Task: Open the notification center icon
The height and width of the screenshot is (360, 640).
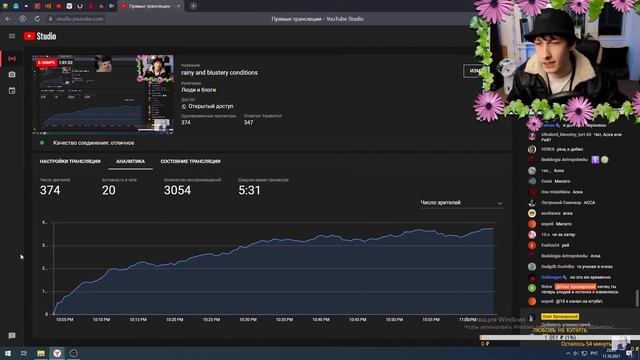Action: [629, 353]
